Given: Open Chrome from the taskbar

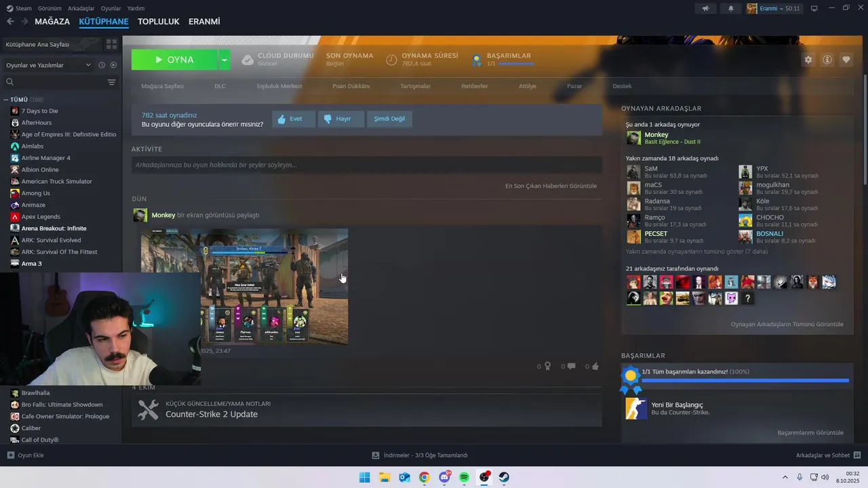Looking at the screenshot, I should [425, 477].
